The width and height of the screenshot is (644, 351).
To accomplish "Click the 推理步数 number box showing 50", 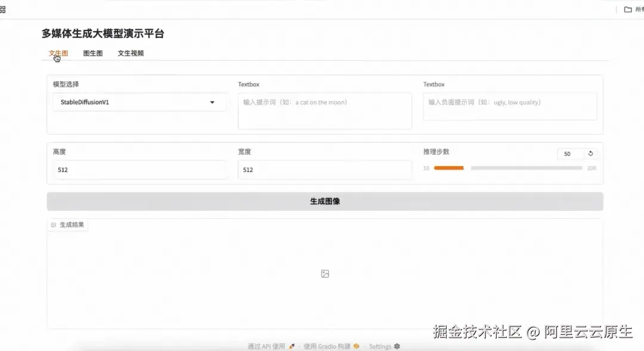I will click(570, 154).
